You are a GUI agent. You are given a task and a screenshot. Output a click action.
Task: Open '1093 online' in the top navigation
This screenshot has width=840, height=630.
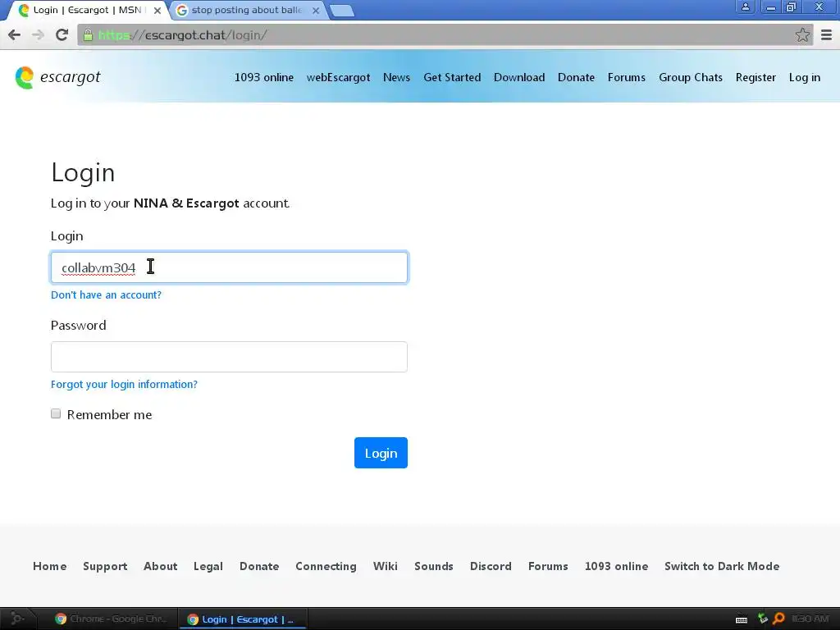264,77
